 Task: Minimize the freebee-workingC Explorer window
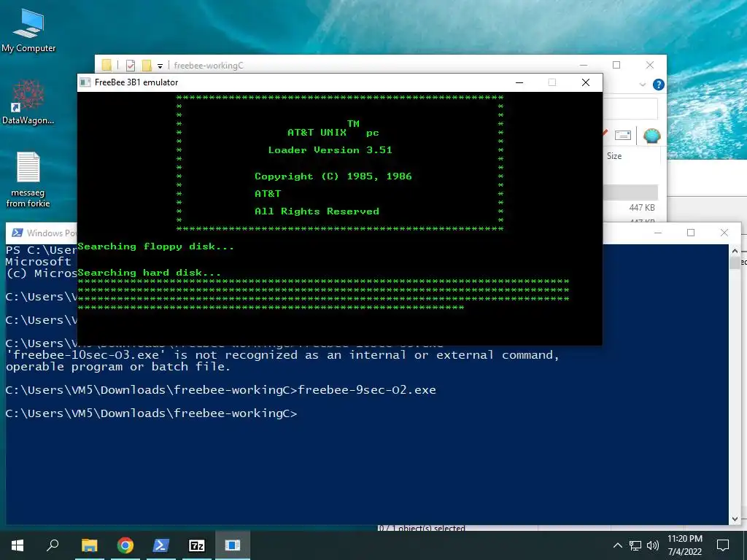[584, 65]
